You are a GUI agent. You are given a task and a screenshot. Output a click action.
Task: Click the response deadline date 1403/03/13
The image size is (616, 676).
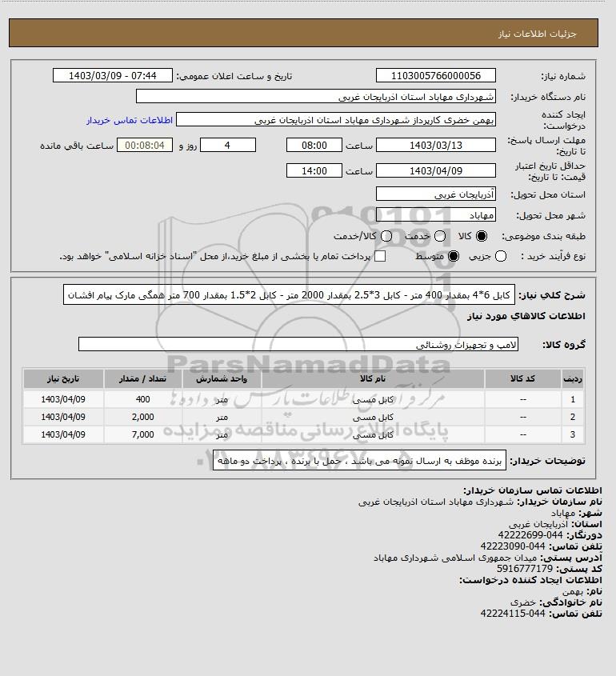(x=436, y=146)
